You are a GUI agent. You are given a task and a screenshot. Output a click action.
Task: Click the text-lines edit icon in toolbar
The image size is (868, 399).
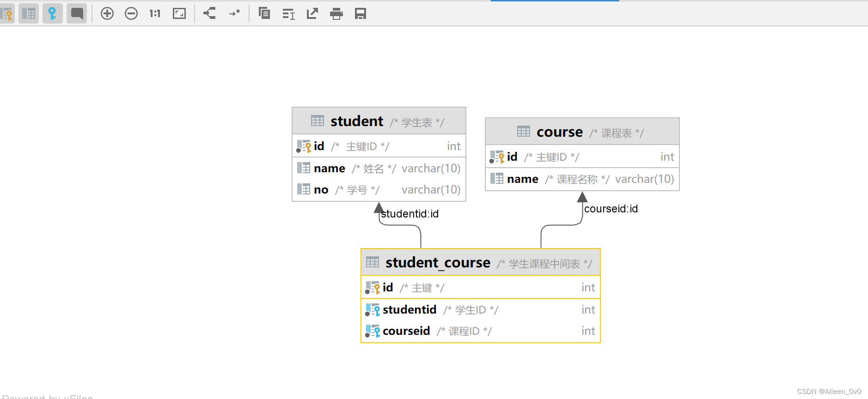289,14
